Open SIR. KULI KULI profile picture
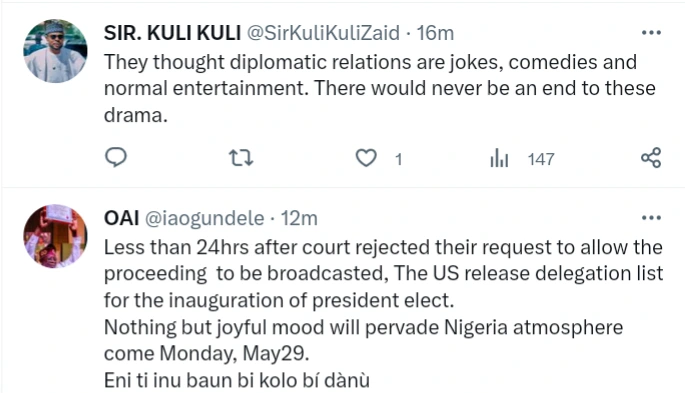 pos(55,51)
